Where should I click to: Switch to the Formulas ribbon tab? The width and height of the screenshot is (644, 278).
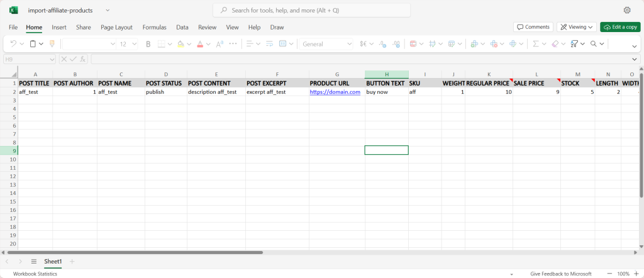click(x=154, y=28)
